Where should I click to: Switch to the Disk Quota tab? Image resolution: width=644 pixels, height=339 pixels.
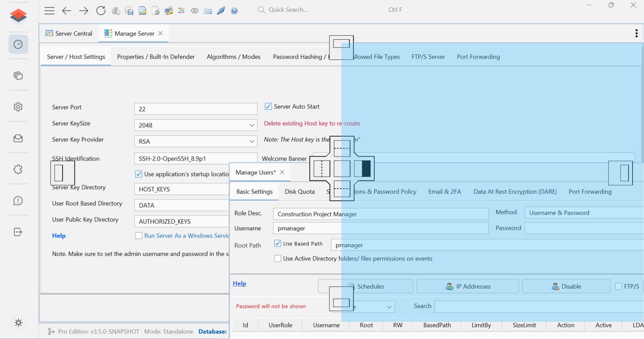300,192
